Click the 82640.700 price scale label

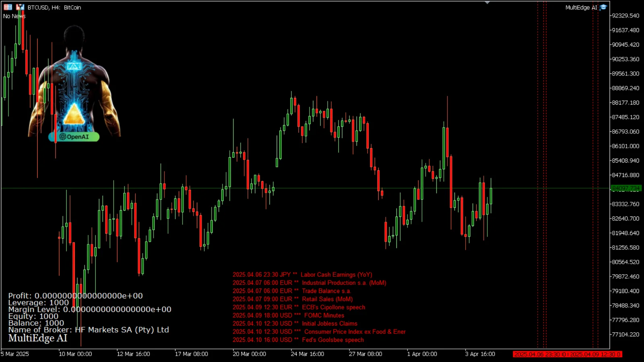[625, 218]
